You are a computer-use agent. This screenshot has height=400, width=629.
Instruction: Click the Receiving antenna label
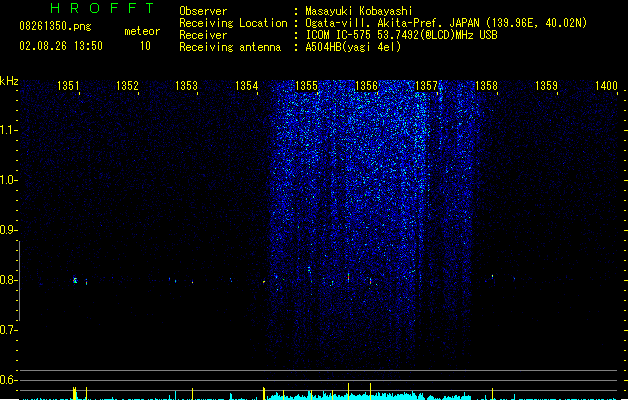[230, 47]
